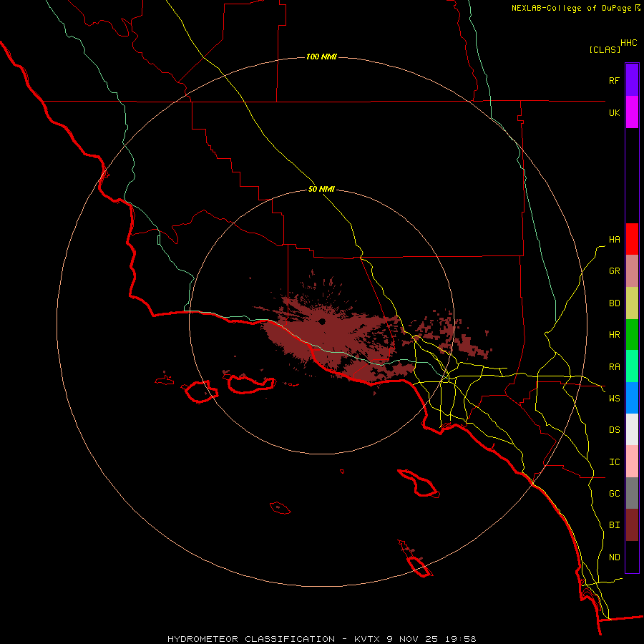This screenshot has width=644, height=644.
Task: Click the Hydrometeor Classification KVTX timestamp caption
Action: click(321, 639)
